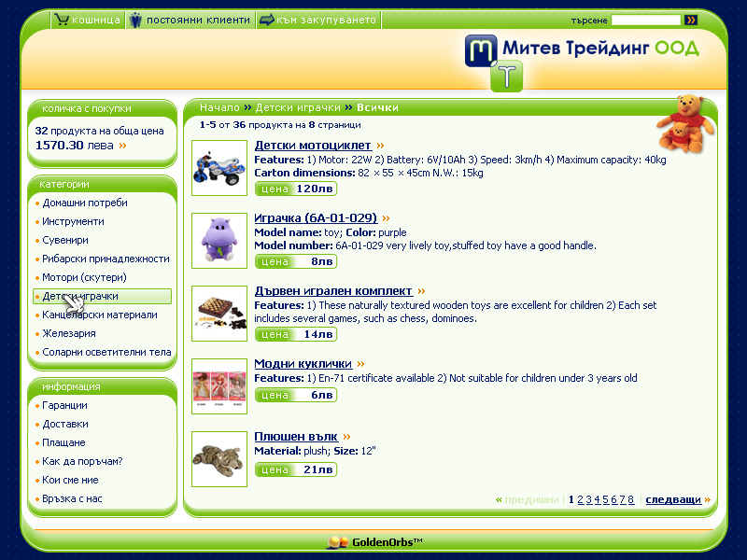
Task: Go to the следващи next page link
Action: click(672, 500)
